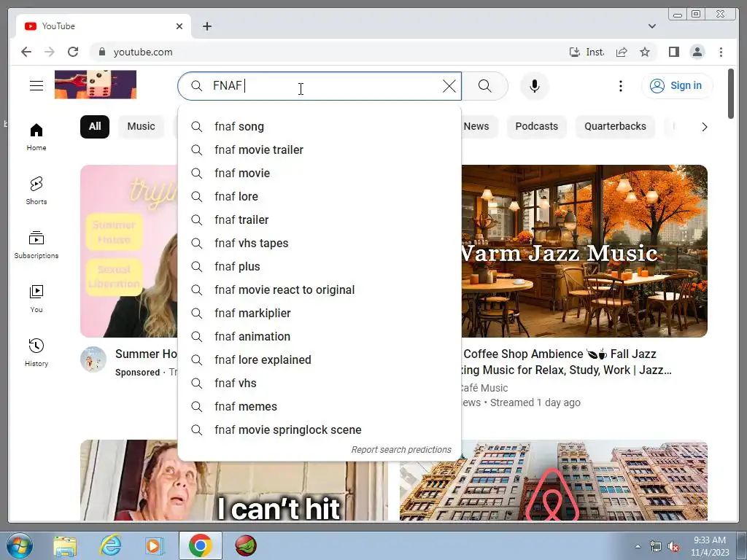Open Subscriptions in the sidebar
Image resolution: width=747 pixels, height=560 pixels.
coord(36,244)
